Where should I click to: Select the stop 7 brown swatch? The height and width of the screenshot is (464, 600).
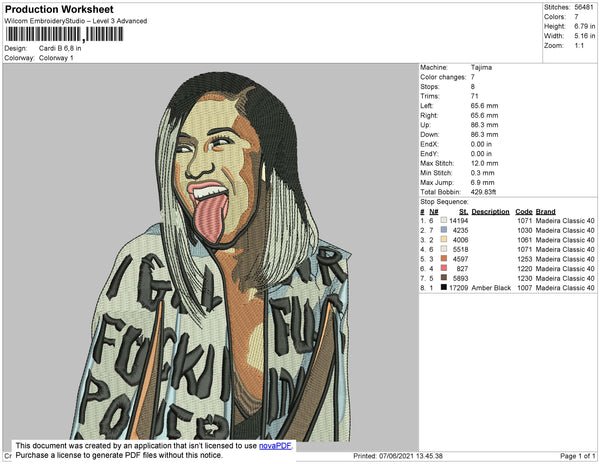(x=444, y=278)
